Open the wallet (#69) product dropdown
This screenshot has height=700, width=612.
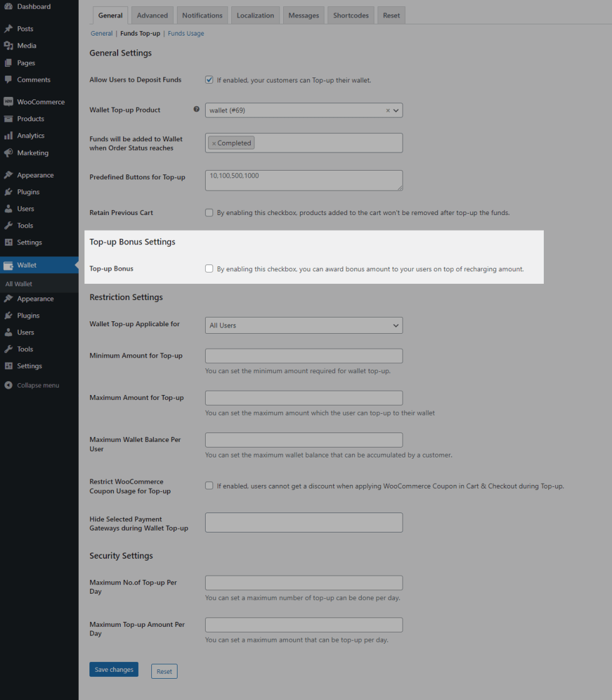coord(304,110)
